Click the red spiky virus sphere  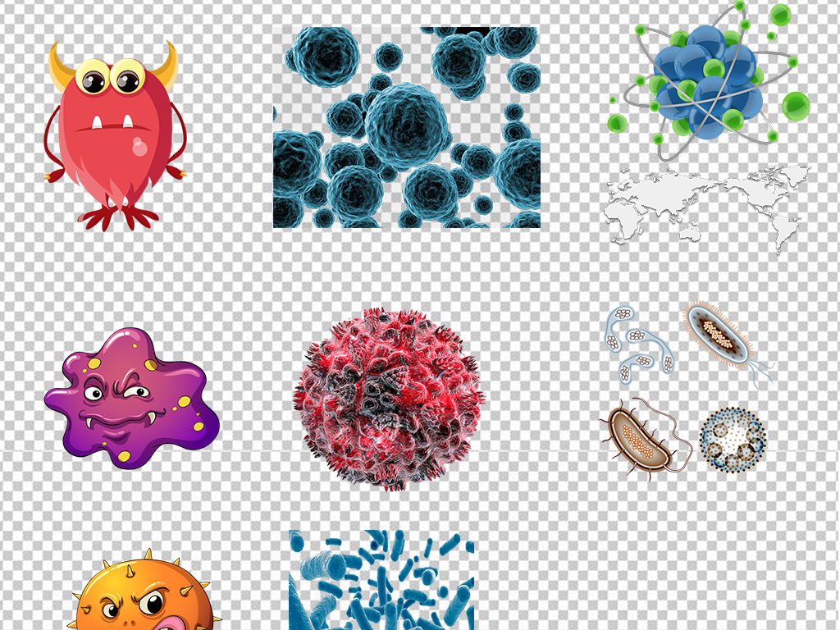pyautogui.click(x=390, y=399)
